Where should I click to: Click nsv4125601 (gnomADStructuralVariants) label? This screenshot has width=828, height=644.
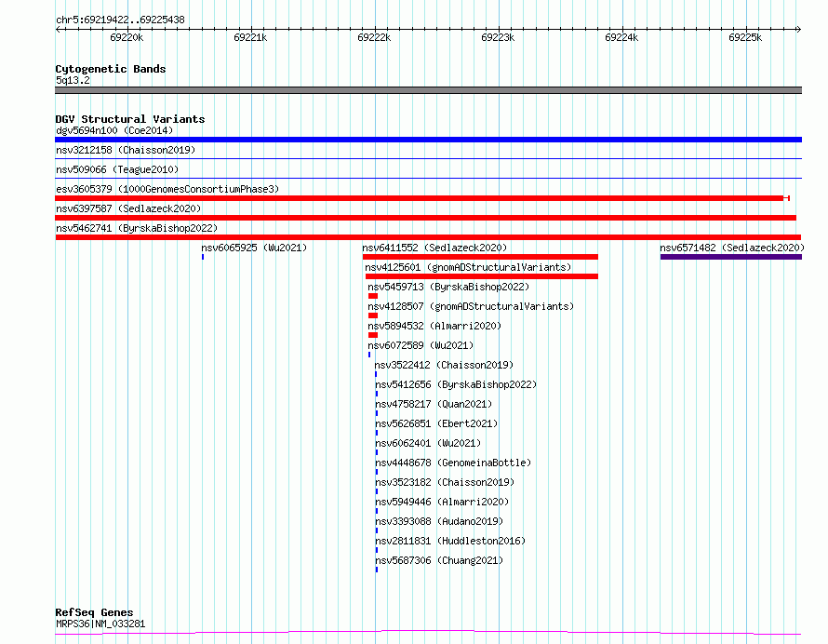coord(468,267)
